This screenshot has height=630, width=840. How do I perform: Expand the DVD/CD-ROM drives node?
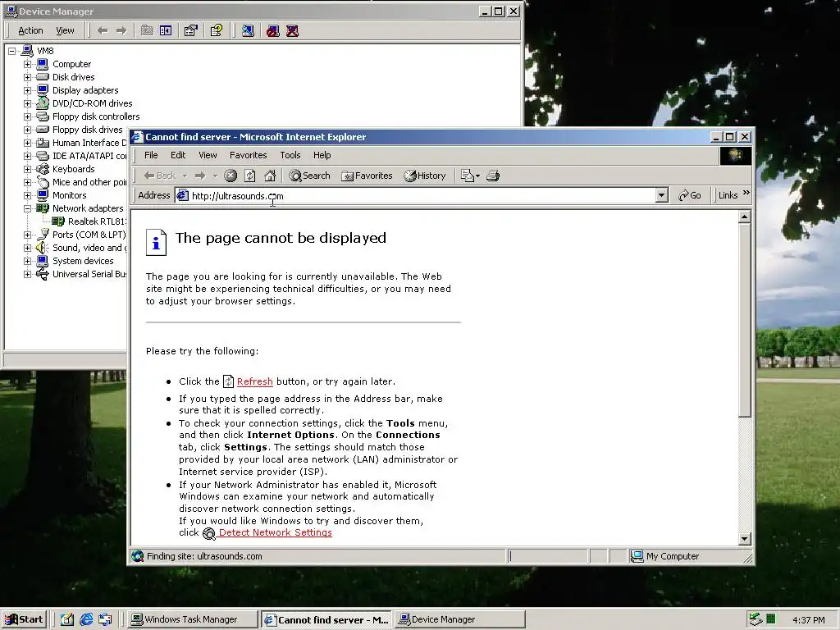coord(27,103)
